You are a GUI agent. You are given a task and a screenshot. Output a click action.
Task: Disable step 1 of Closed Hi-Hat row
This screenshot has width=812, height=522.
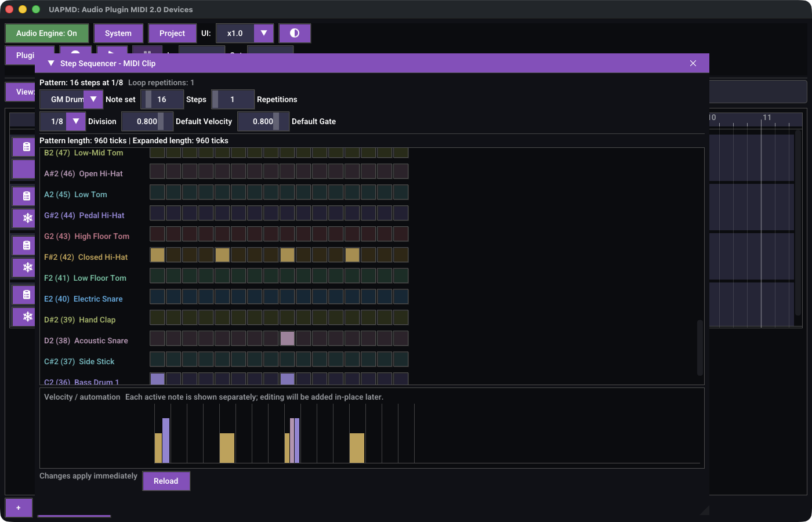tap(157, 255)
